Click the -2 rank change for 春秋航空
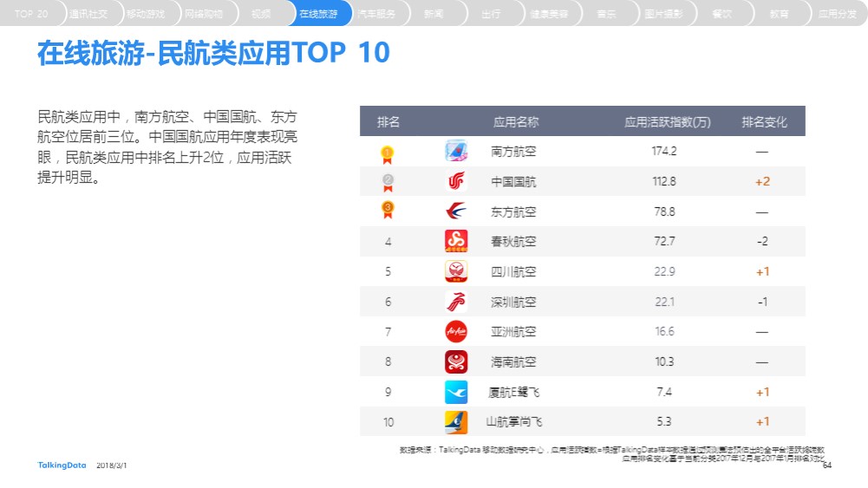The width and height of the screenshot is (868, 488). click(763, 241)
